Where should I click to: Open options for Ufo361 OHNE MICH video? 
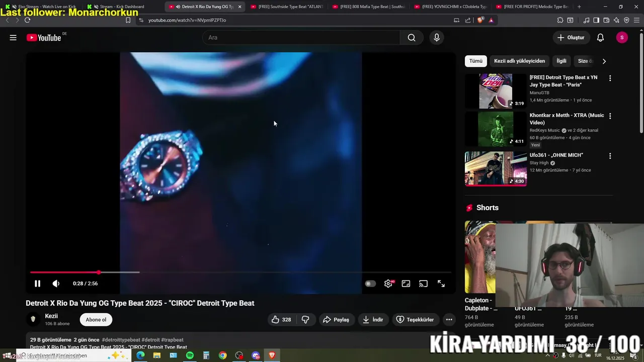point(610,156)
